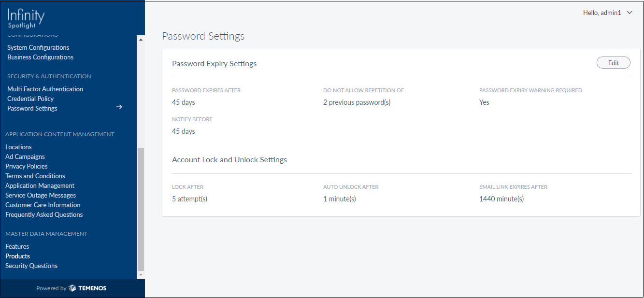The image size is (644, 298).
Task: Select Credential Policy in sidebar
Action: (x=30, y=99)
